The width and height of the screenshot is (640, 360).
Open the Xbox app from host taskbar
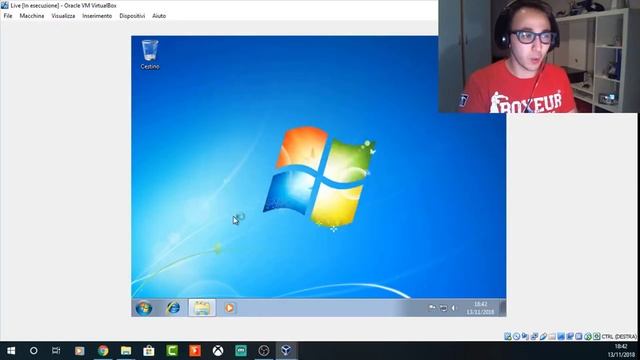point(218,351)
